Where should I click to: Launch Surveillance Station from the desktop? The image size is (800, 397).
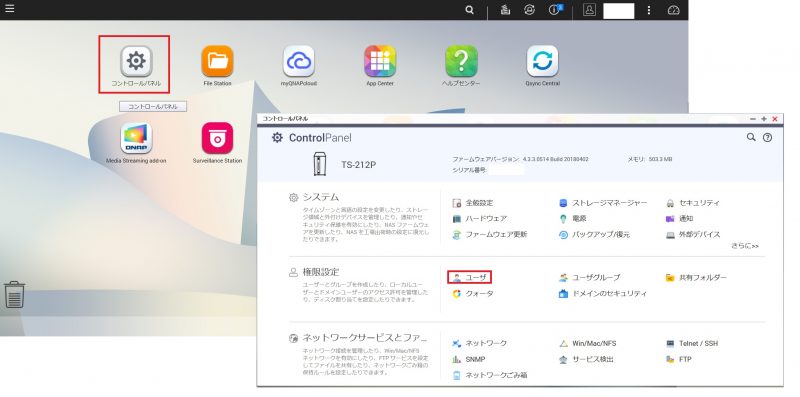[217, 143]
